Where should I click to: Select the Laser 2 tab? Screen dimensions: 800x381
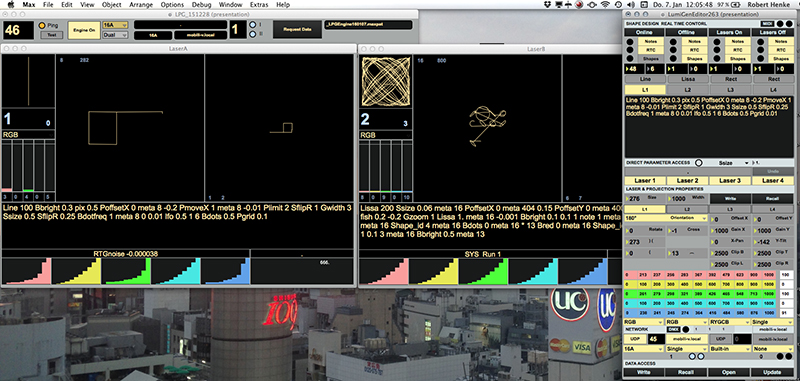pyautogui.click(x=687, y=181)
